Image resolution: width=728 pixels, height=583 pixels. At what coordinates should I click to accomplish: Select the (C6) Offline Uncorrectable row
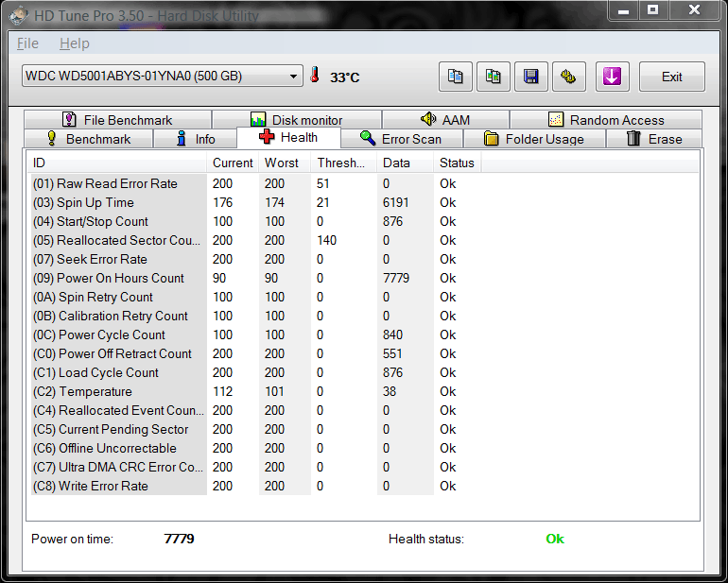(256, 448)
